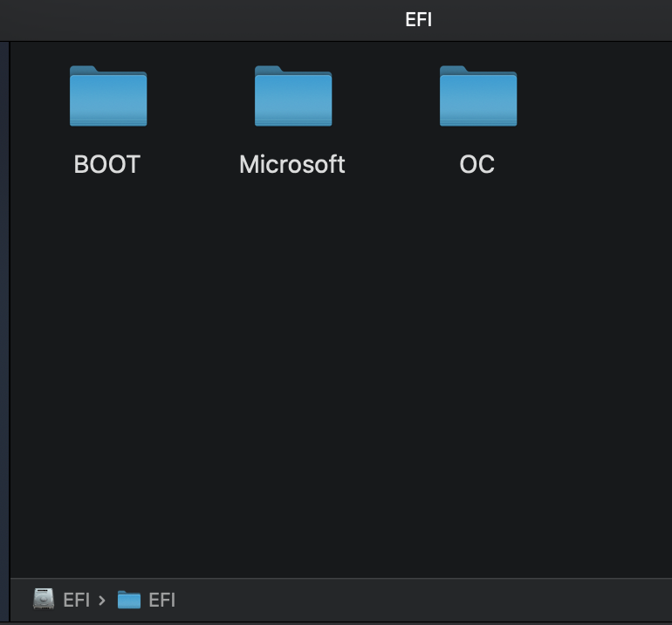Click the OC folder name label
672x625 pixels.
477,164
